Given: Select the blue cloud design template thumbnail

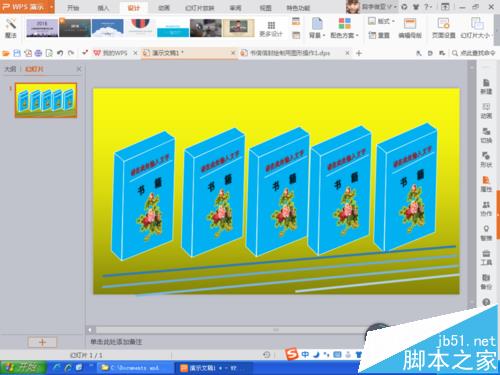Looking at the screenshot, I should click(108, 28).
